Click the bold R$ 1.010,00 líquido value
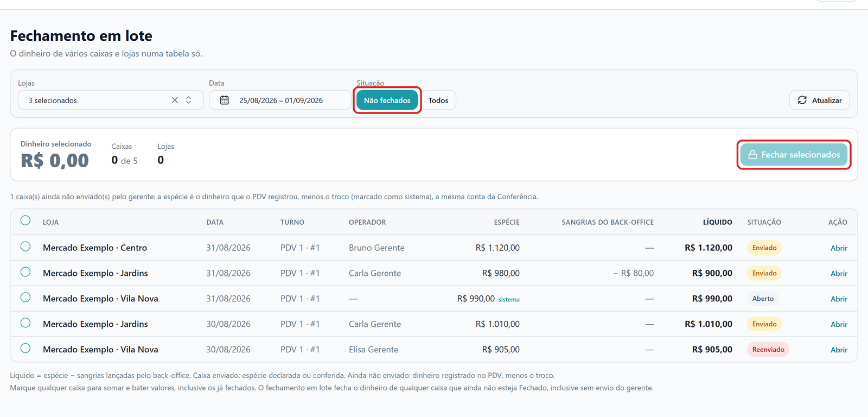 (708, 324)
